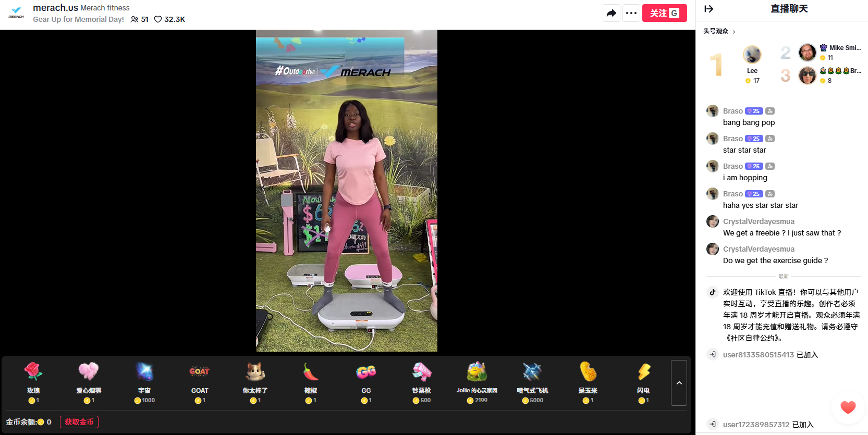Pick the 1000-coin universe gift
868x435 pixels.
coord(144,372)
